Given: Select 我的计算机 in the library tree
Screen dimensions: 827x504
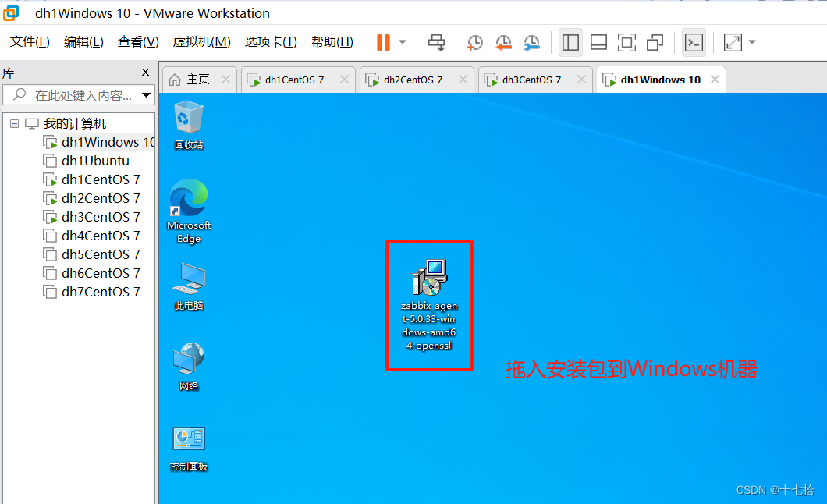Looking at the screenshot, I should click(x=74, y=123).
